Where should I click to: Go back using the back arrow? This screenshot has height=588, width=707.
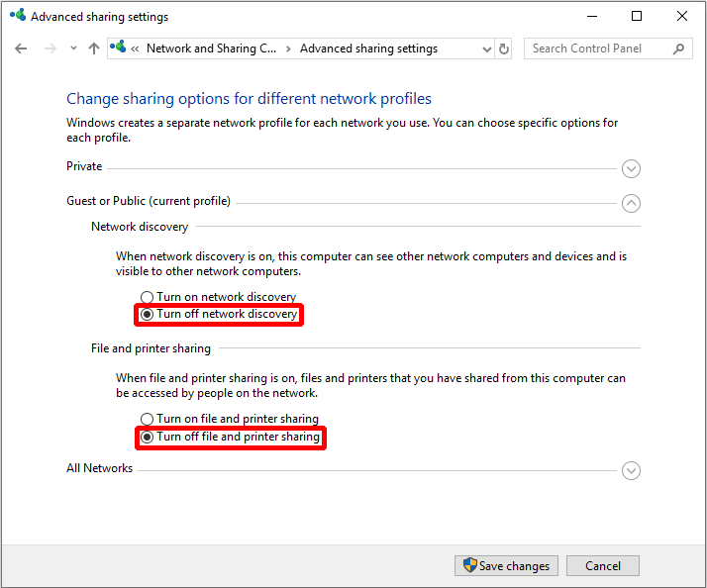(x=21, y=49)
